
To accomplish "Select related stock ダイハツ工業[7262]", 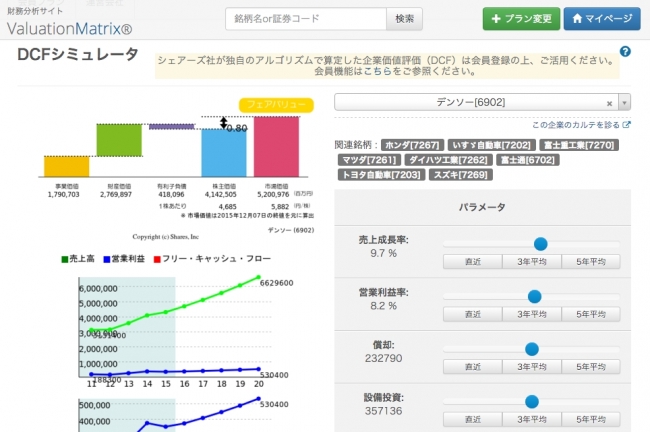I will [x=449, y=160].
